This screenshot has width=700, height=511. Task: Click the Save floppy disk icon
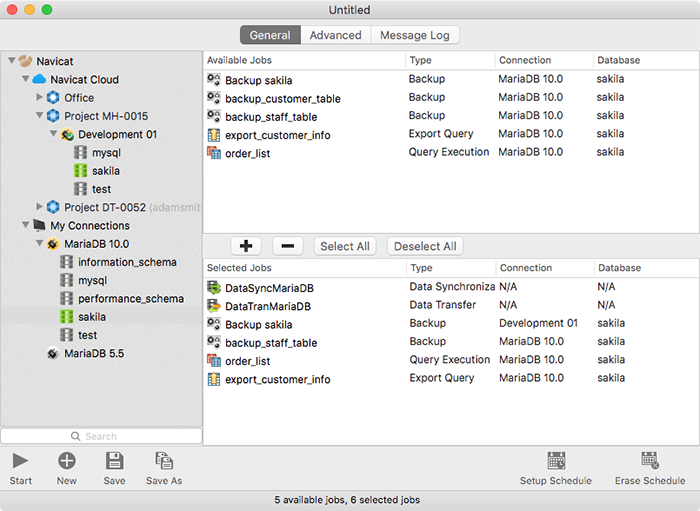pos(114,461)
